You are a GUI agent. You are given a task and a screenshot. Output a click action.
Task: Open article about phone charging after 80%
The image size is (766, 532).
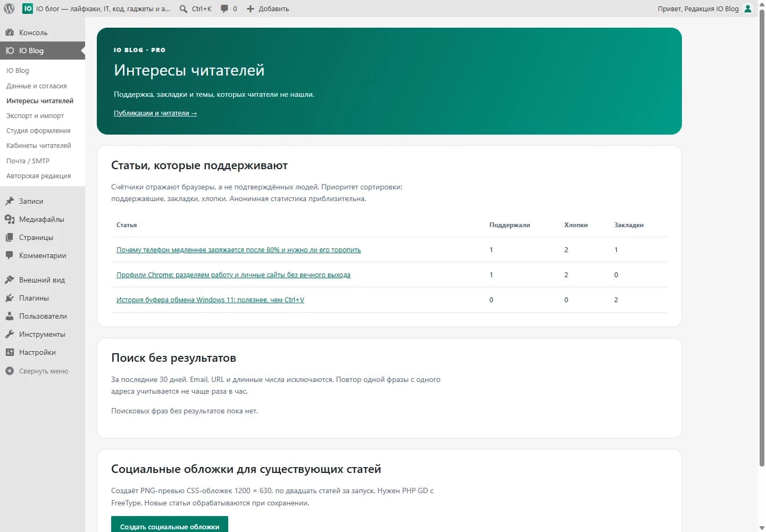click(x=239, y=250)
